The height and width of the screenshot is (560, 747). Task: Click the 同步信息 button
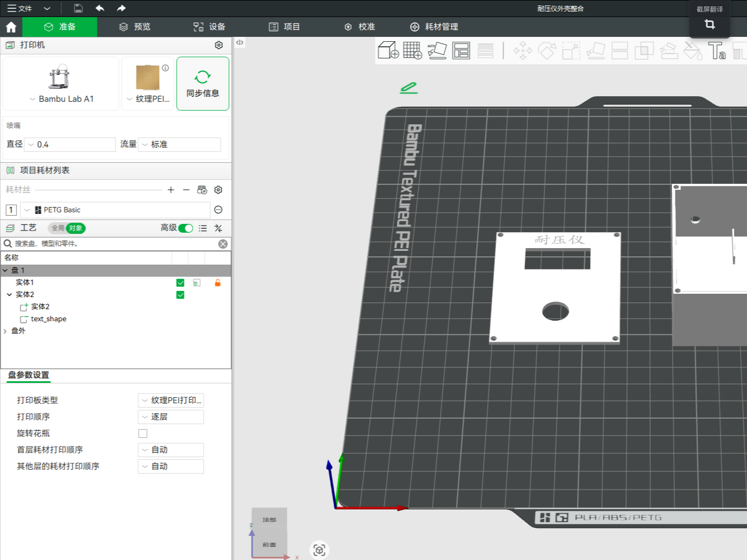coord(203,84)
